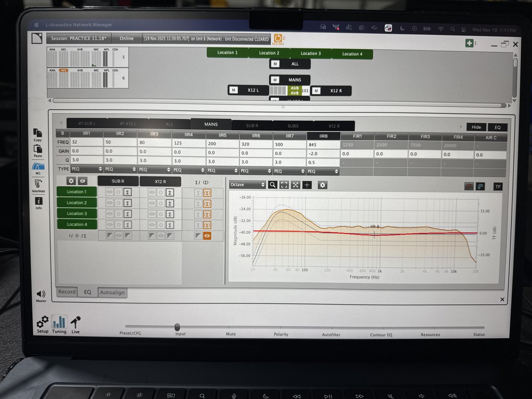This screenshot has height=399, width=532.
Task: Toggle eye visibility for Location 2 X12 R
Action: (152, 203)
